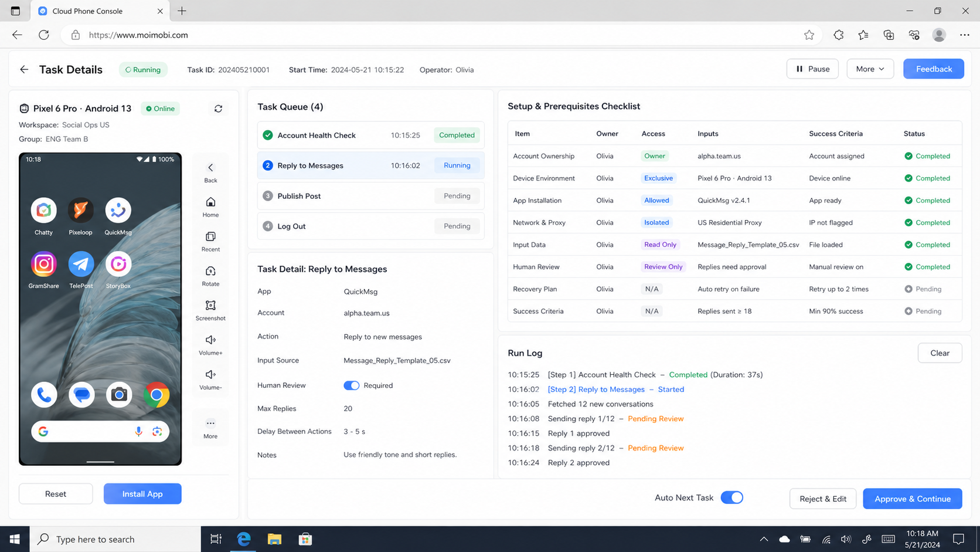Click the Rotate device icon
This screenshot has width=980, height=552.
[x=210, y=271]
